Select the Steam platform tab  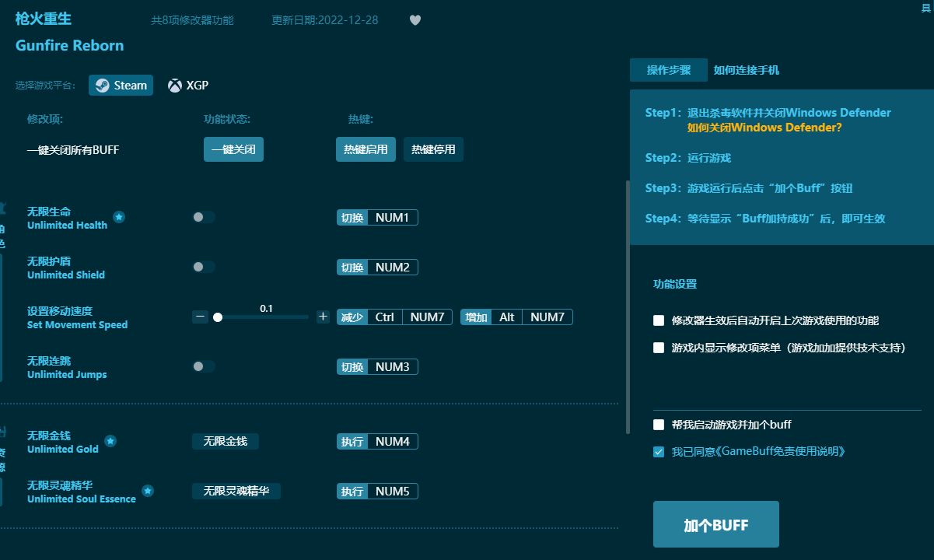[x=121, y=86]
